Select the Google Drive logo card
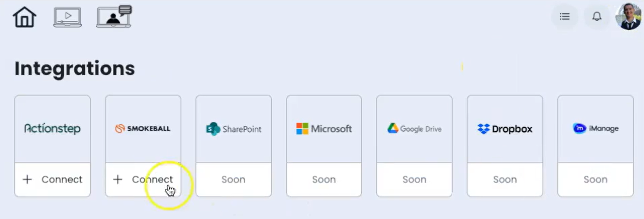The image size is (644, 219). (414, 129)
